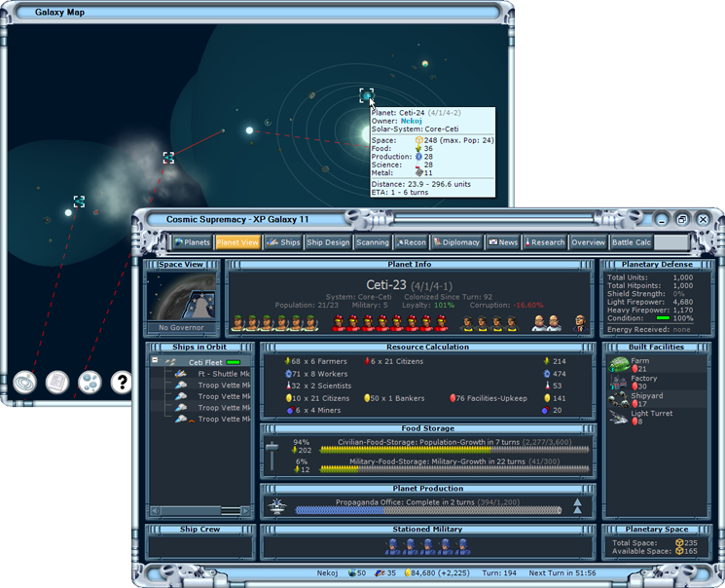
Task: Open the Battle Calc tab
Action: point(632,242)
